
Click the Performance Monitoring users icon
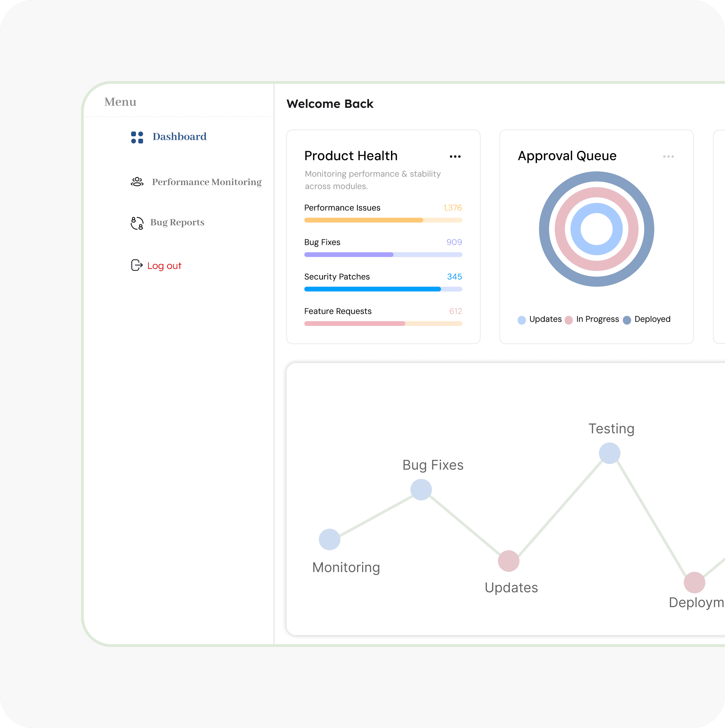click(x=137, y=182)
